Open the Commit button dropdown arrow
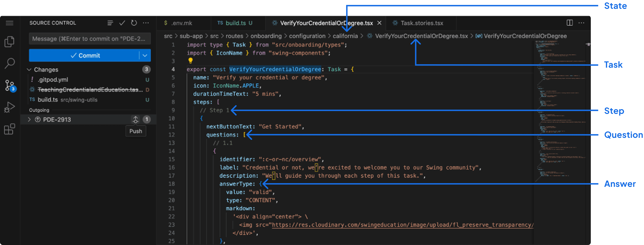Screen dimensions: 644x245 click(145, 55)
